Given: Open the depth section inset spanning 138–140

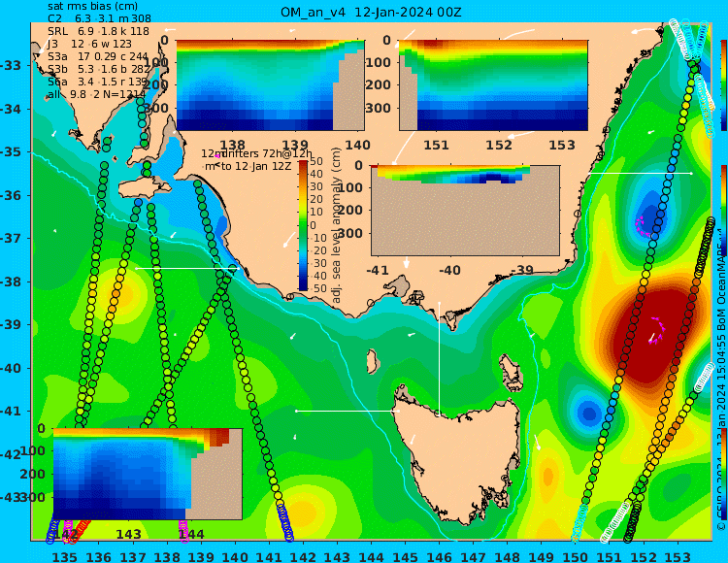Looking at the screenshot, I should pos(270,85).
